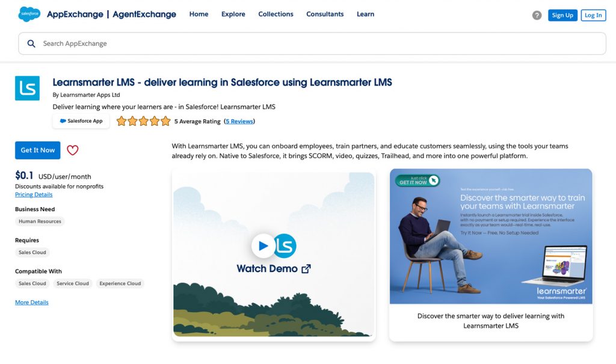Image resolution: width=616 pixels, height=364 pixels.
Task: Expand the More Details link
Action: (32, 302)
